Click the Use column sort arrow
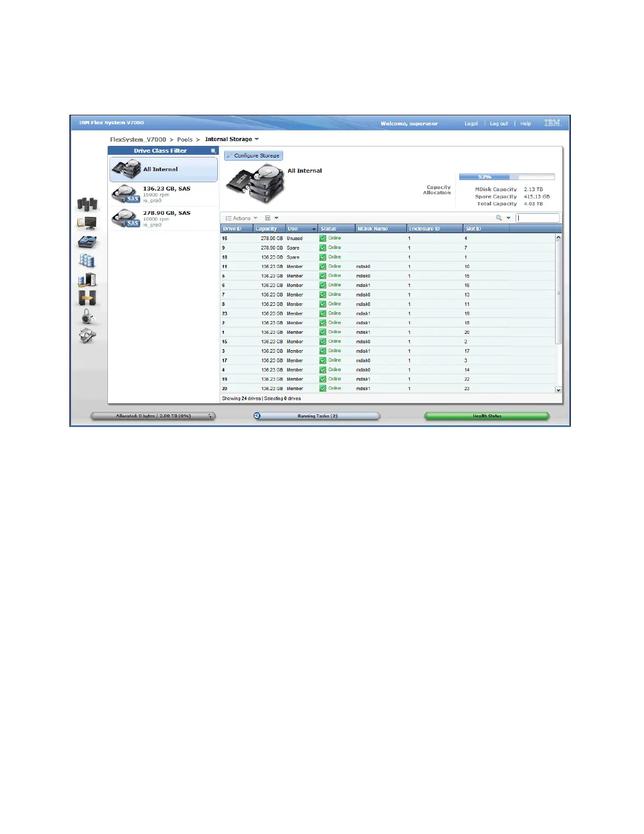 coord(314,229)
